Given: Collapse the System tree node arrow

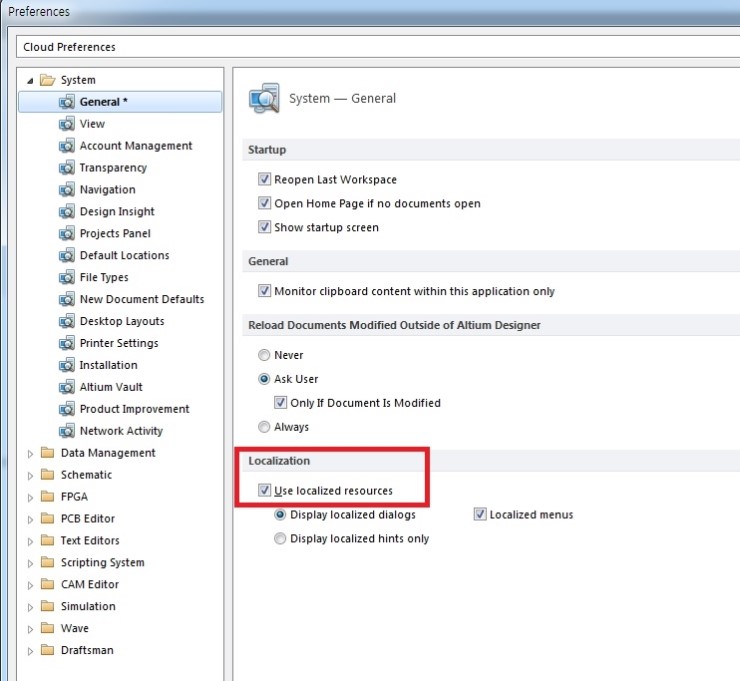Looking at the screenshot, I should pyautogui.click(x=30, y=81).
